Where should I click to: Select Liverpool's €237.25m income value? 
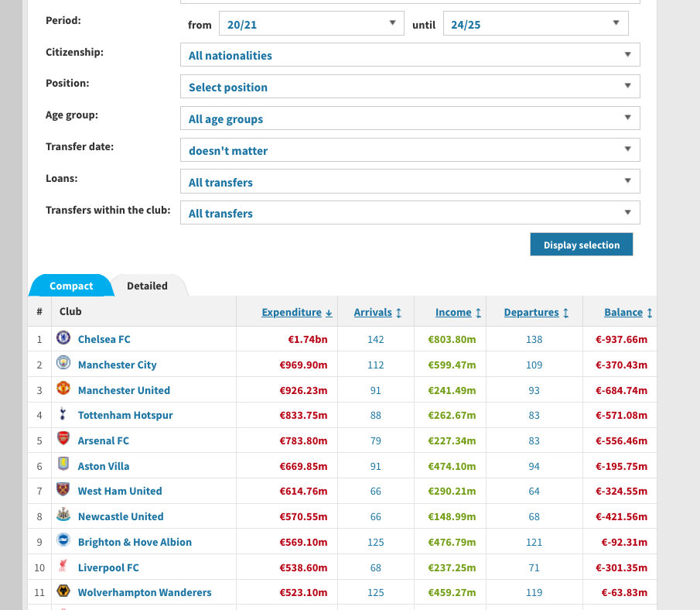click(x=452, y=567)
